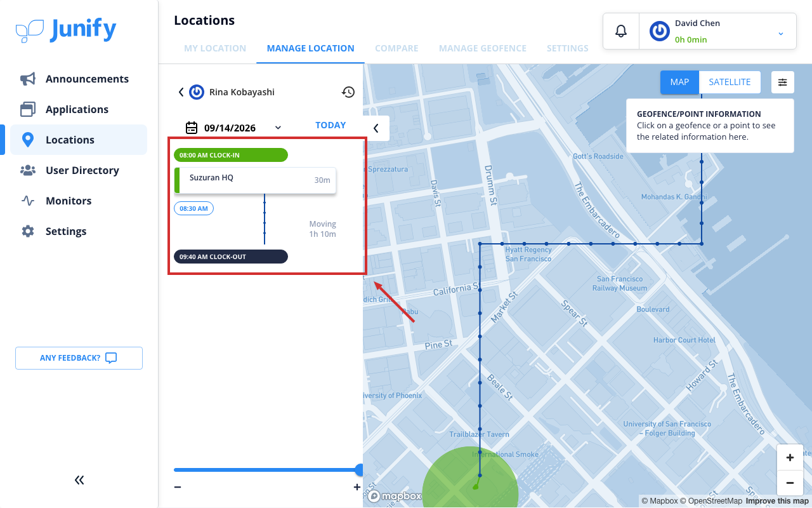Open sidebar Settings gear icon
This screenshot has height=508, width=812.
point(28,231)
